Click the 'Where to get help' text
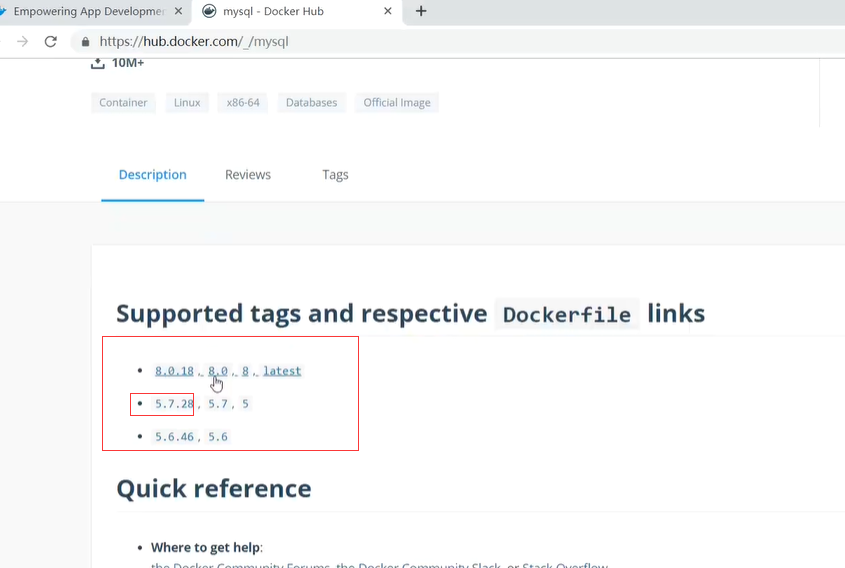The width and height of the screenshot is (845, 568). [206, 548]
